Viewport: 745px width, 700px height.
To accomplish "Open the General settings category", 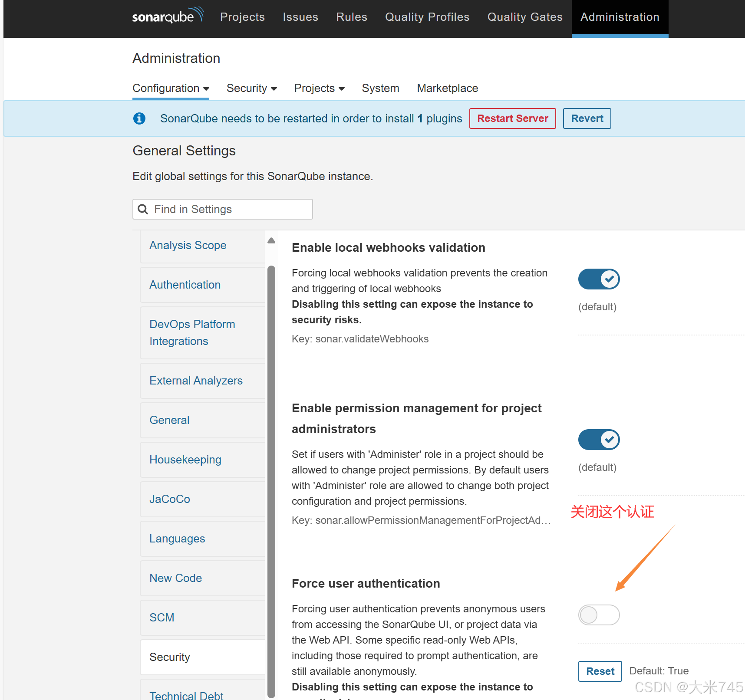I will coord(202,420).
